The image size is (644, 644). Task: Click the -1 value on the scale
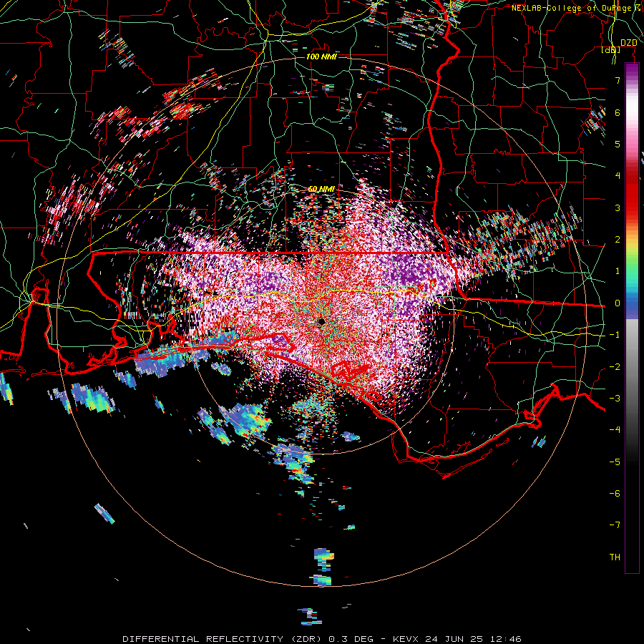615,335
